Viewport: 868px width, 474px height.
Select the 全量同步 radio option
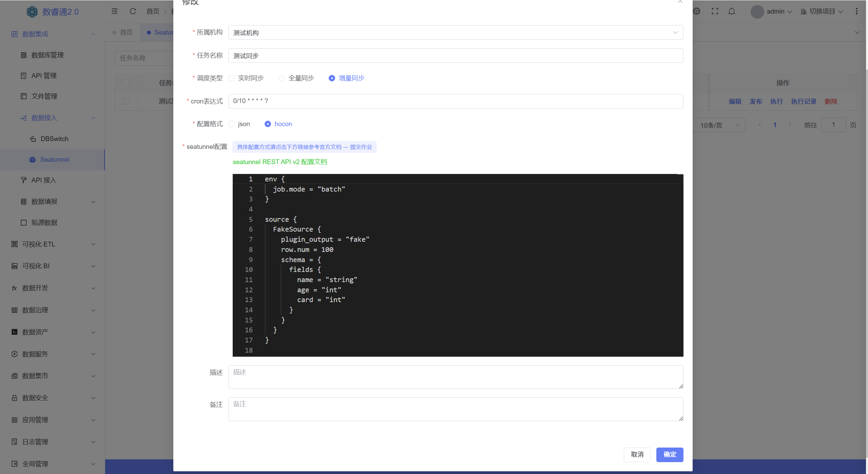282,78
